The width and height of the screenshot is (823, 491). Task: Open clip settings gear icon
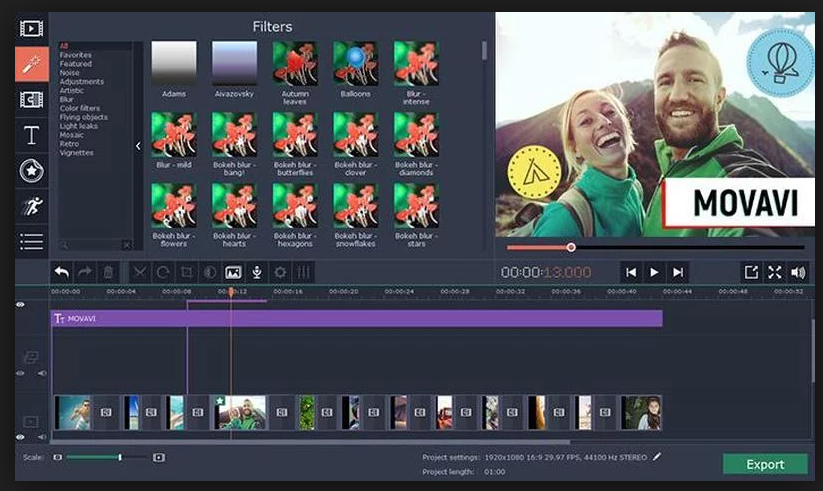click(280, 272)
